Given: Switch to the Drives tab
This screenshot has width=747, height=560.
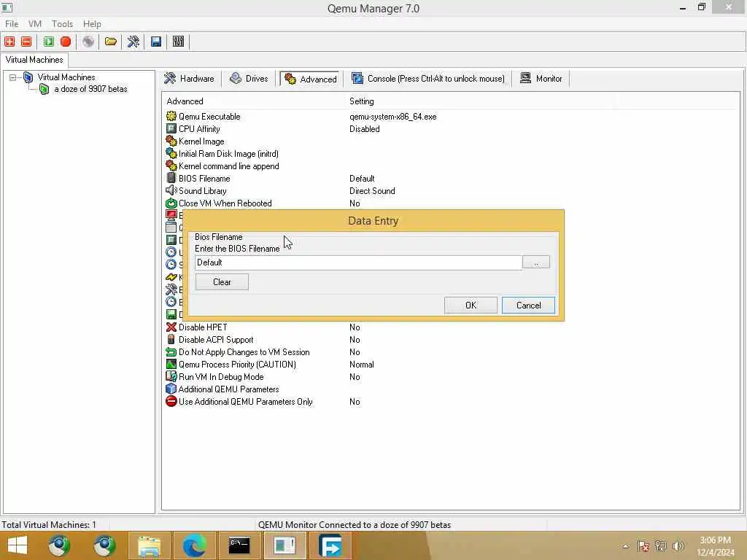Looking at the screenshot, I should [249, 79].
